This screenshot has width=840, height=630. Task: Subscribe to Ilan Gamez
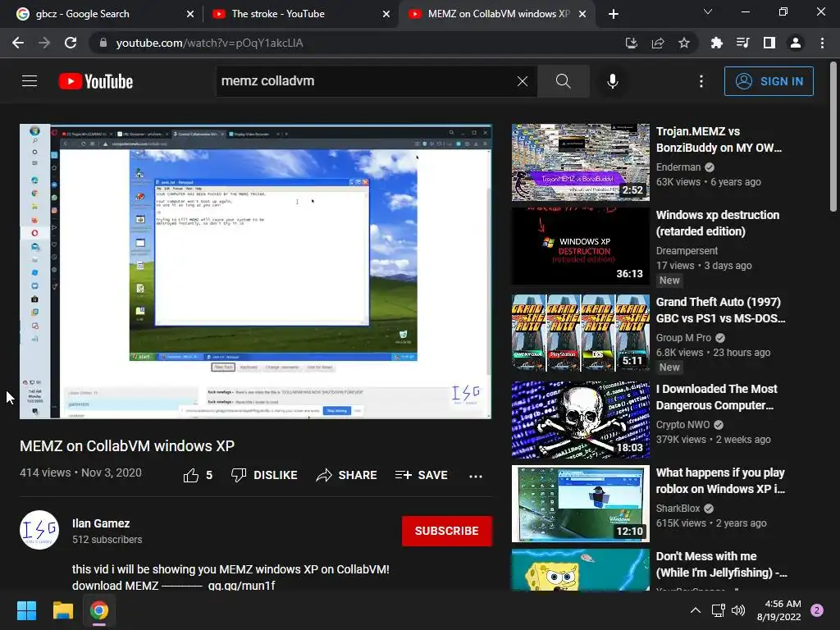(447, 531)
